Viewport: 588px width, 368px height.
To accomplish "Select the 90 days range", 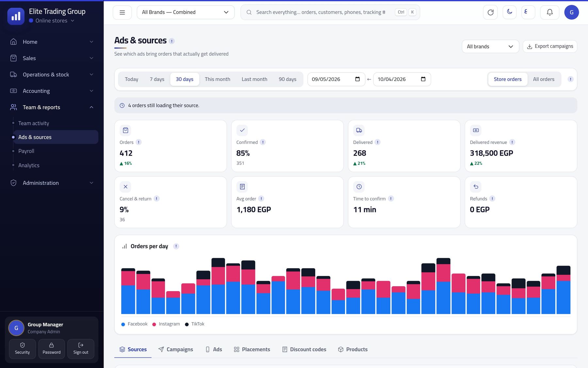I will tap(287, 79).
